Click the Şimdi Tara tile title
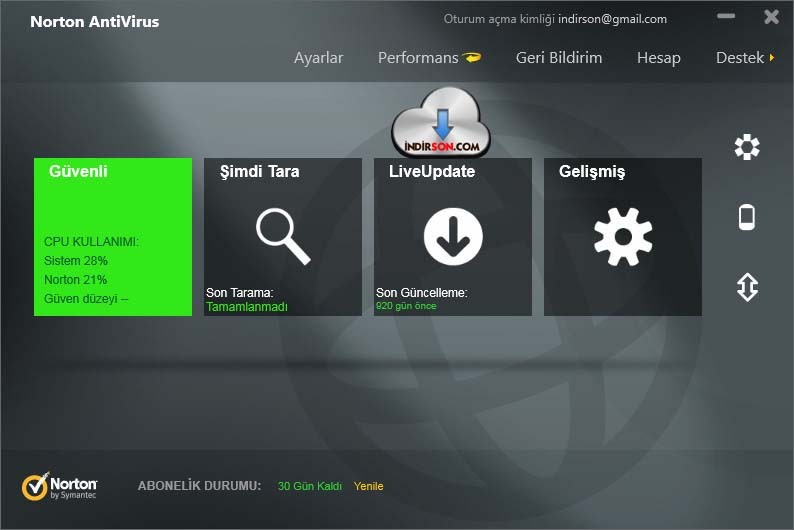794x530 pixels. pyautogui.click(x=260, y=172)
